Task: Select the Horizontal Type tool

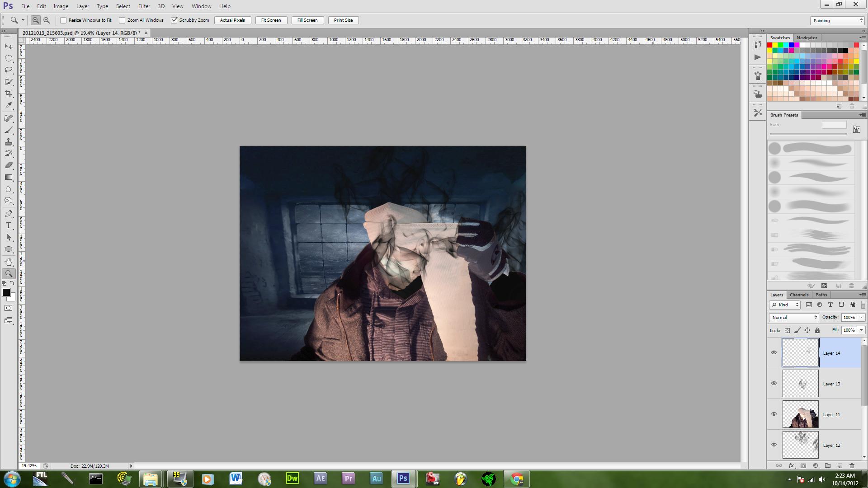Action: coord(9,225)
